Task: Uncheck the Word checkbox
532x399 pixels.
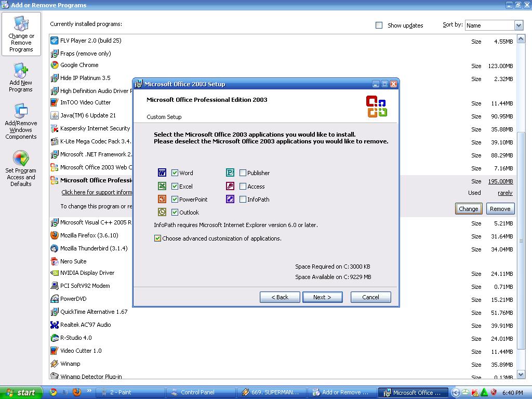Action: pyautogui.click(x=175, y=172)
